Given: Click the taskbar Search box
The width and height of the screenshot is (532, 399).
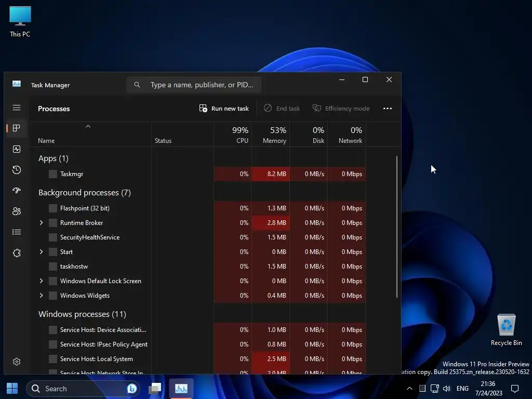Looking at the screenshot, I should (x=83, y=389).
